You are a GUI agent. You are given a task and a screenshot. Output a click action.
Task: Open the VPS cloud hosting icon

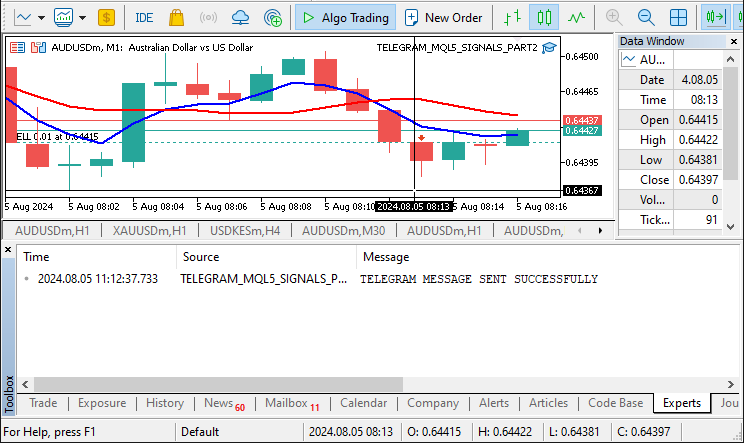(x=241, y=18)
